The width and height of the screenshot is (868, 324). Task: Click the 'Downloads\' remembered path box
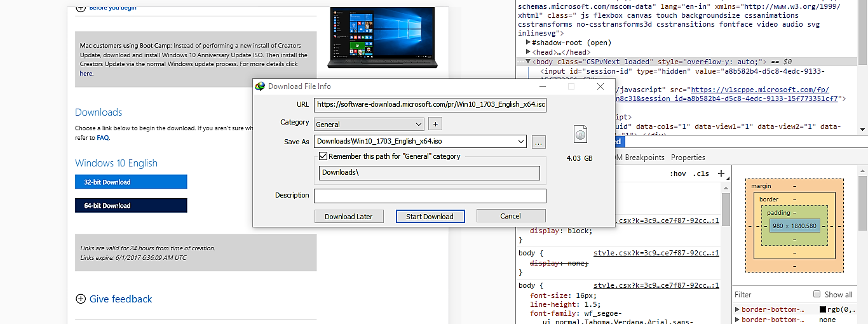(x=430, y=173)
